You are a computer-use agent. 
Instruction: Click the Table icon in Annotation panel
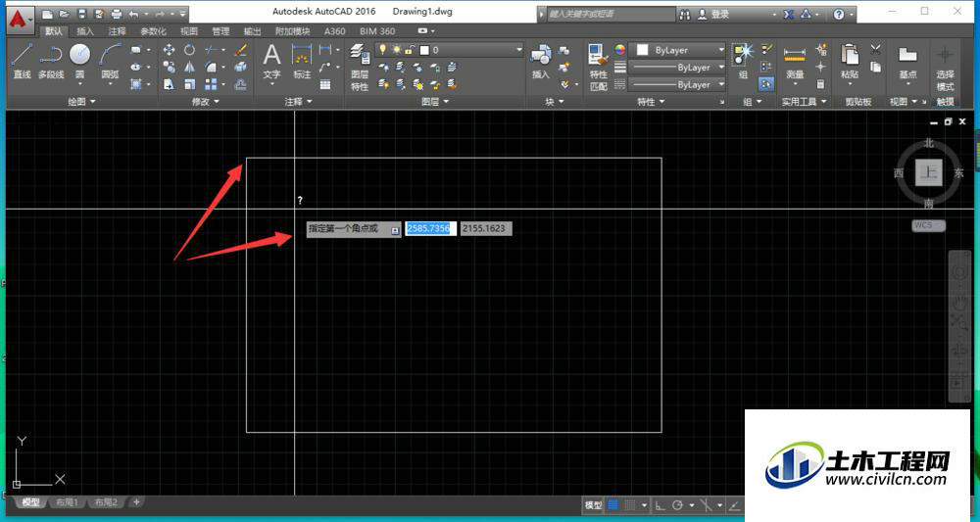tap(325, 84)
